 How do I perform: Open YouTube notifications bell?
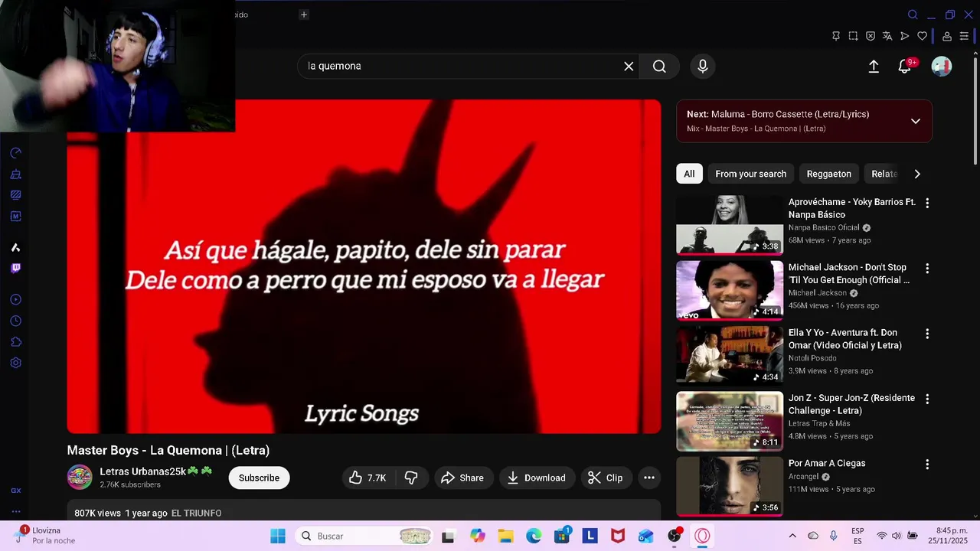pos(905,67)
